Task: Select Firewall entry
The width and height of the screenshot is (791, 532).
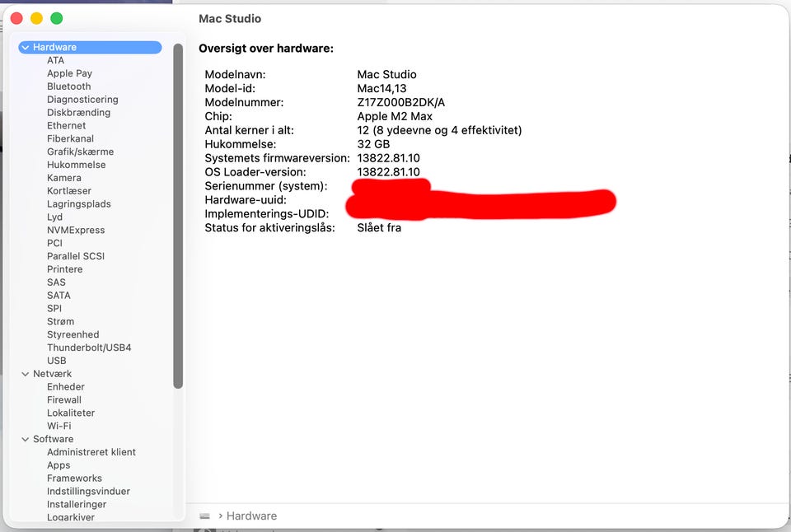Action: point(64,400)
